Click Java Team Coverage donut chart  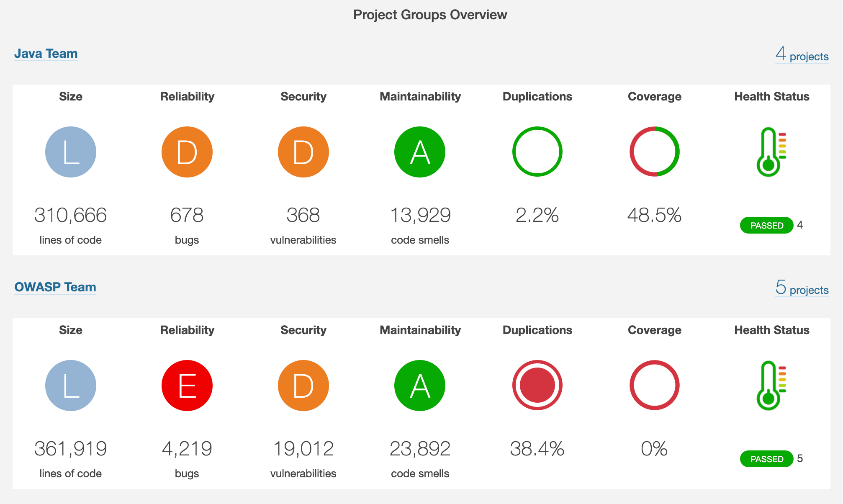[x=655, y=152]
